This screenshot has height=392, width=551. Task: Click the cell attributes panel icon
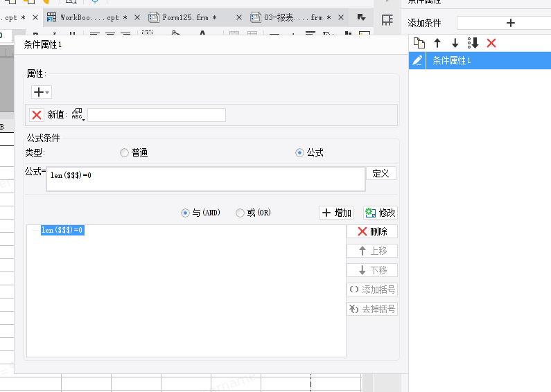tap(387, 20)
